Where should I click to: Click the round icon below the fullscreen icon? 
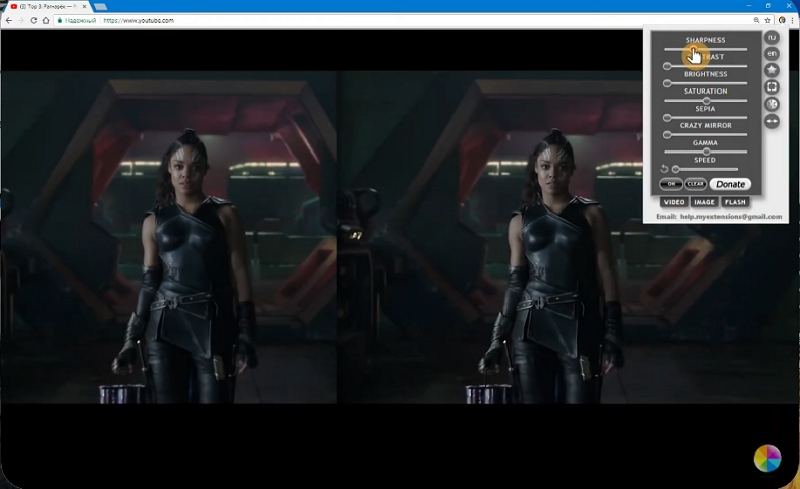click(772, 104)
